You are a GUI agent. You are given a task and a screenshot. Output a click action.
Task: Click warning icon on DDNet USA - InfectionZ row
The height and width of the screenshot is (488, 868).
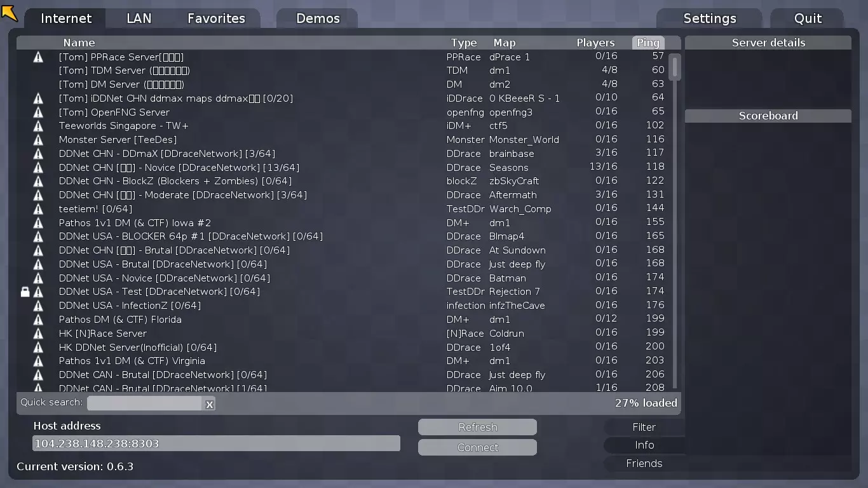(38, 306)
